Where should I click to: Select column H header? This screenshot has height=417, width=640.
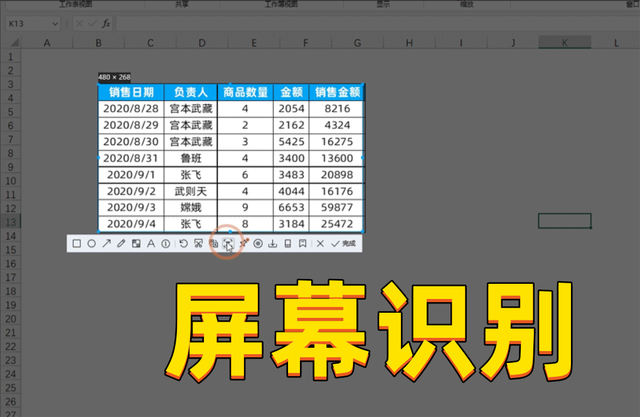(x=409, y=42)
